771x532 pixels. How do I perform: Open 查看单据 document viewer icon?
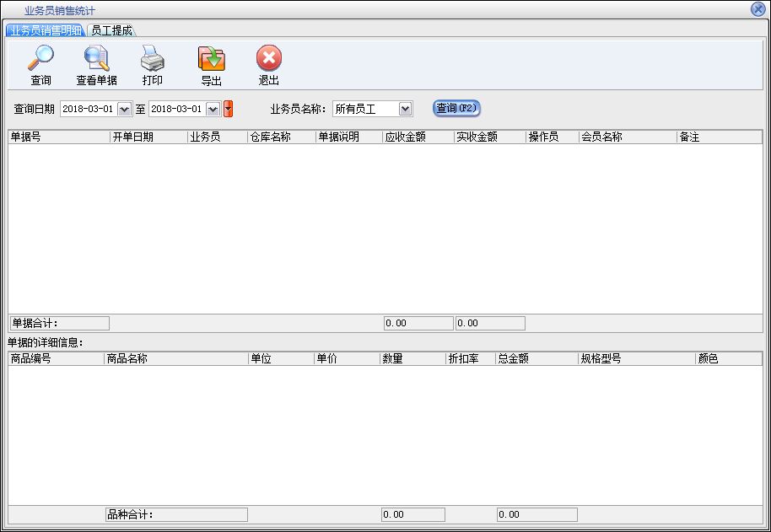tap(96, 60)
